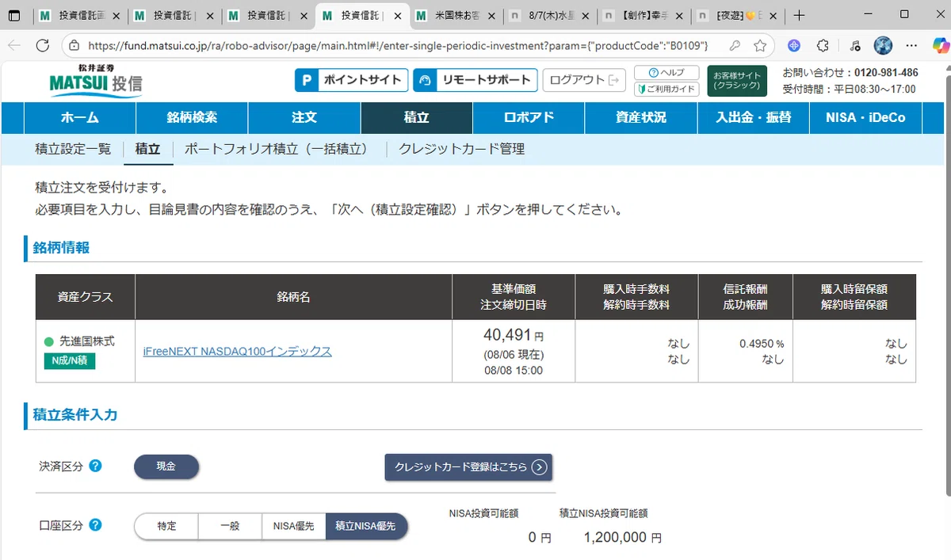Click the N成/N積 green badge
Viewport: 951px width, 560px height.
click(69, 361)
